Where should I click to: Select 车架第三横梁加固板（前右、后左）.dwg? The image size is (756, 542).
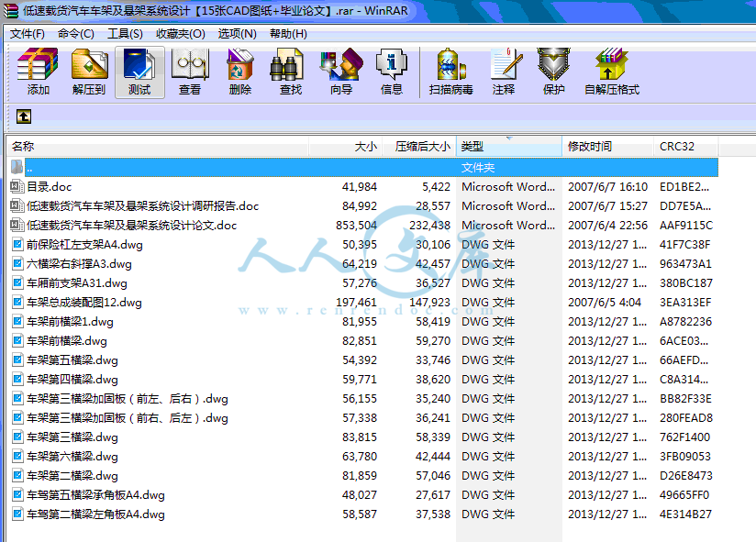(x=128, y=417)
